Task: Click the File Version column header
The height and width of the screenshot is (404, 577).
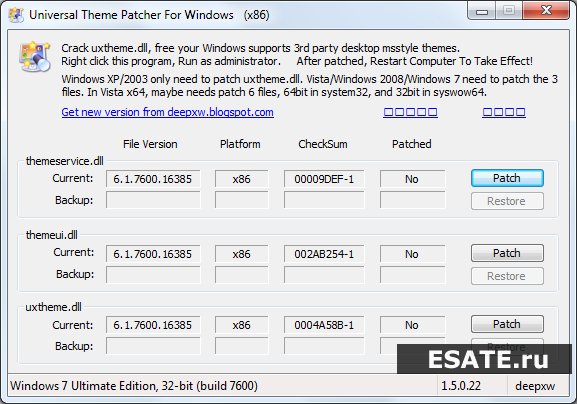Action: pyautogui.click(x=150, y=144)
